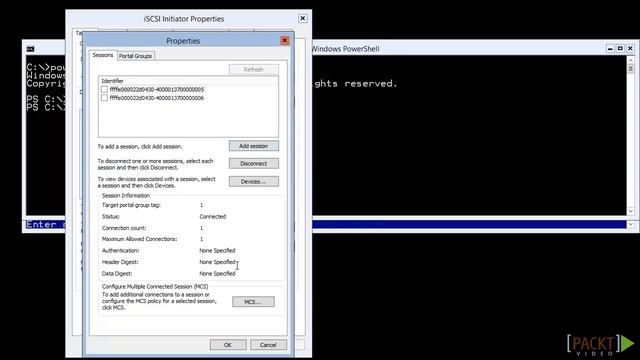The height and width of the screenshot is (360, 640).
Task: Click the Header Digest value None Specified
Action: click(217, 262)
